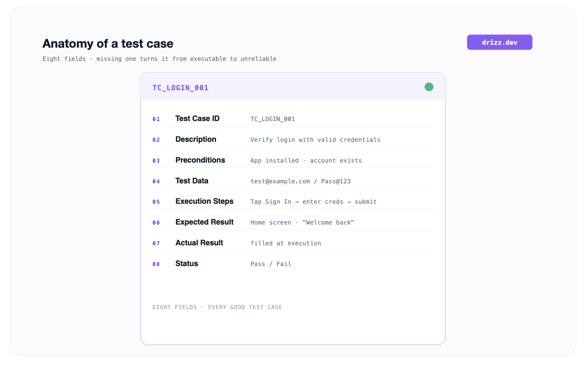Select the Expected Result label
The image size is (588, 366).
click(204, 222)
